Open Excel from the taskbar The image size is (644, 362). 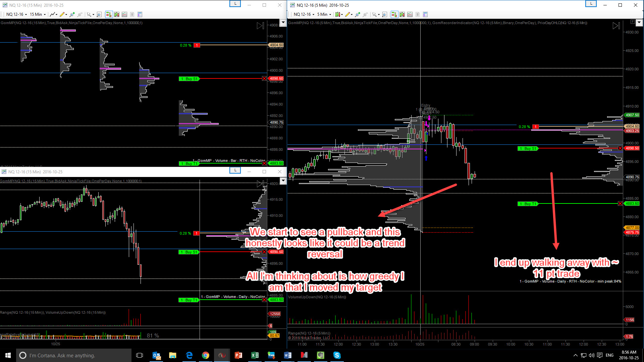click(255, 355)
